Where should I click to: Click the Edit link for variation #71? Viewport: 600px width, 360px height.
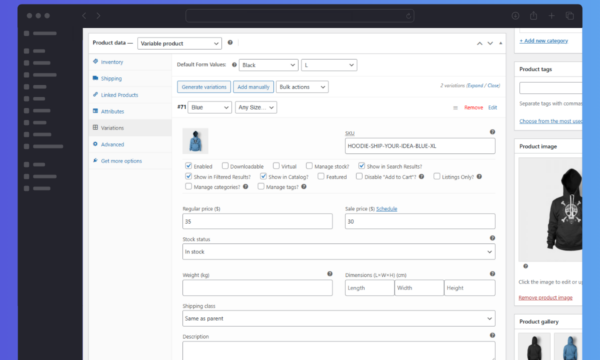tap(492, 108)
